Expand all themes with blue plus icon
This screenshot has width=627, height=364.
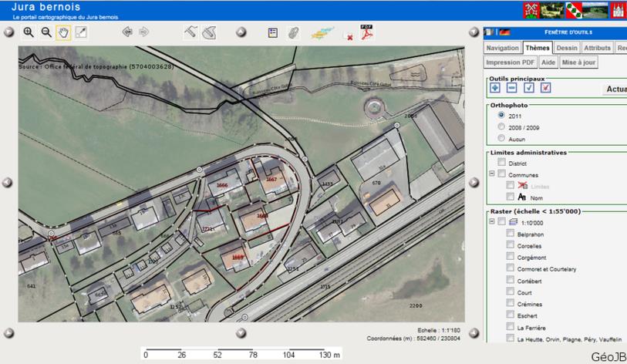(494, 88)
